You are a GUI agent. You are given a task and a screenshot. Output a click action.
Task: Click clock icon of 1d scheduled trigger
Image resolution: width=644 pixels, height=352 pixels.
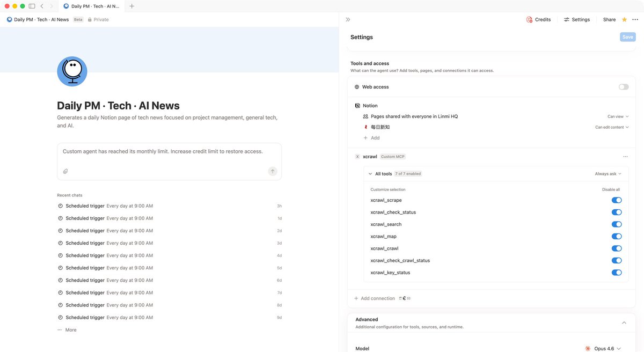pyautogui.click(x=61, y=218)
